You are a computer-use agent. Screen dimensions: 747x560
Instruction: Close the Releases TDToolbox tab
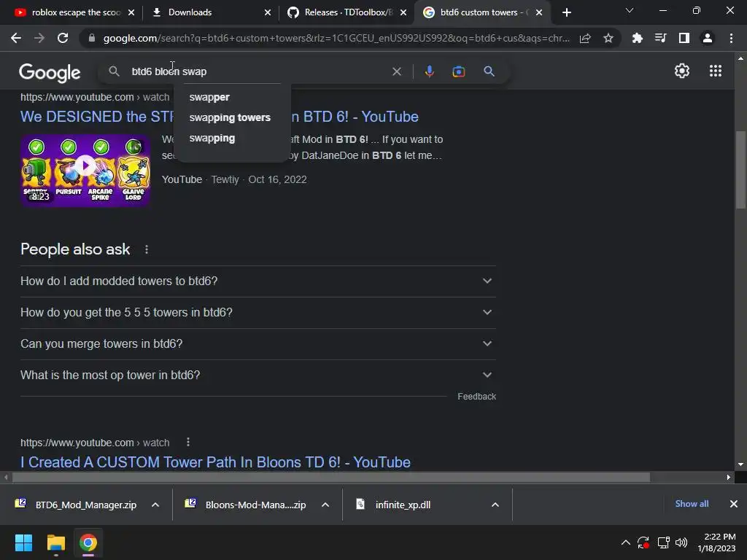(403, 12)
